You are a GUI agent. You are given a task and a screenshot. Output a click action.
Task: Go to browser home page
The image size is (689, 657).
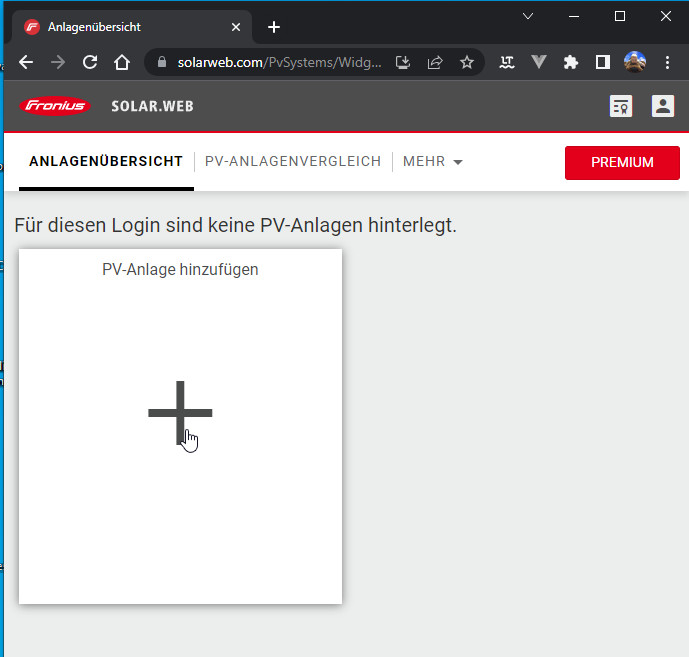coord(122,62)
